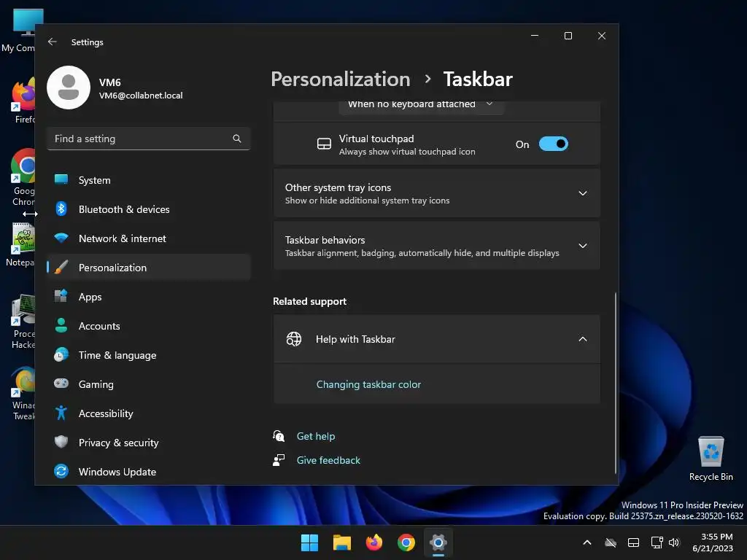
Task: Click the Accessibility figure icon
Action: pos(61,413)
